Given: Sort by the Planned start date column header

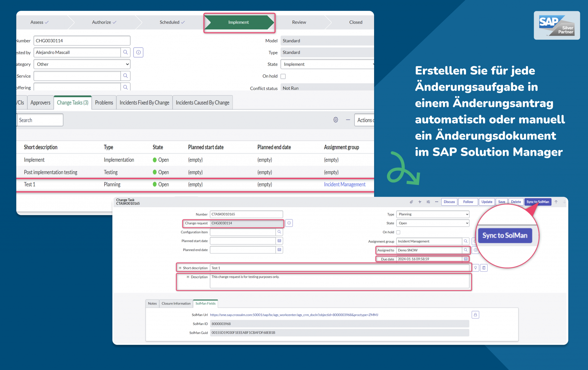Looking at the screenshot, I should (x=206, y=147).
